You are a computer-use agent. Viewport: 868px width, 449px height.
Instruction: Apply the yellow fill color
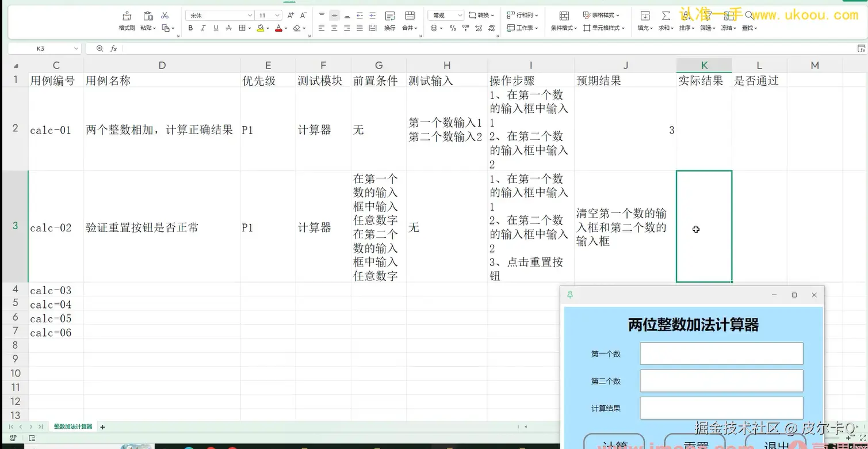(261, 28)
